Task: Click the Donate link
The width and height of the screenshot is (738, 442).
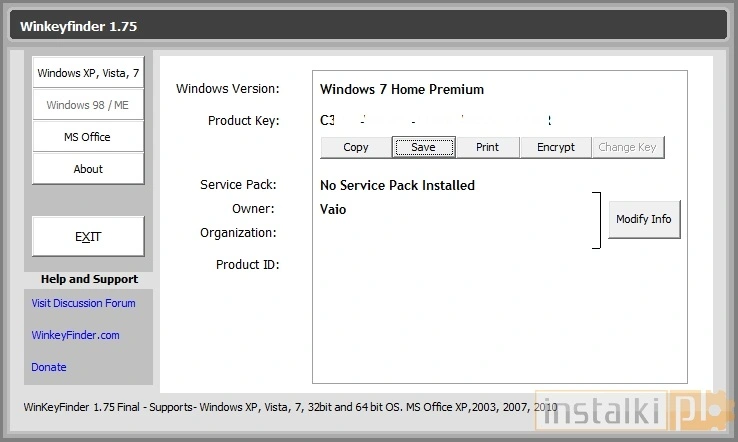Action: (x=49, y=367)
